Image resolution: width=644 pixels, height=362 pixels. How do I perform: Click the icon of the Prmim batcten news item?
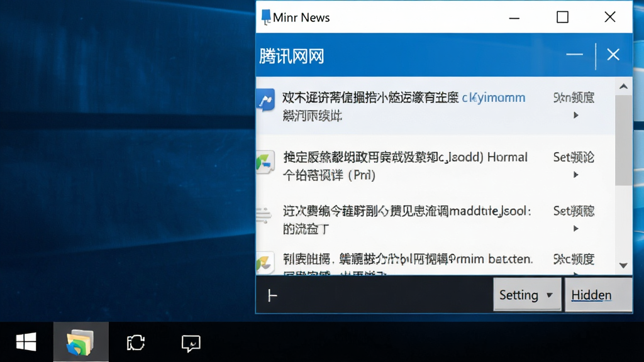[265, 263]
